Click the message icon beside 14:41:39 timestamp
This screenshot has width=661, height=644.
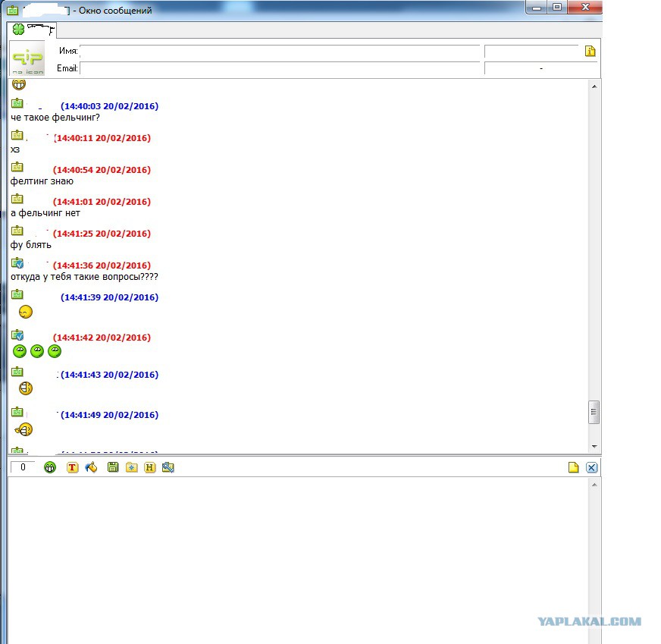pos(17,294)
